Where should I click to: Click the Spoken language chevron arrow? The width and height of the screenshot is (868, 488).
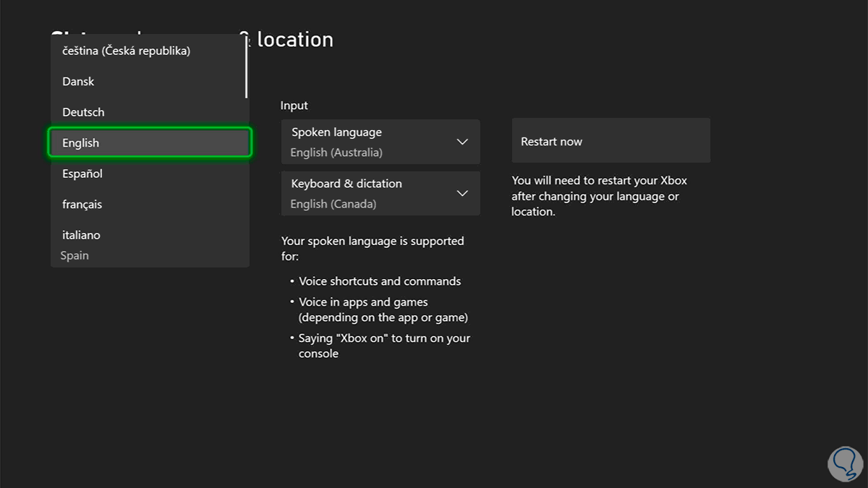point(463,142)
